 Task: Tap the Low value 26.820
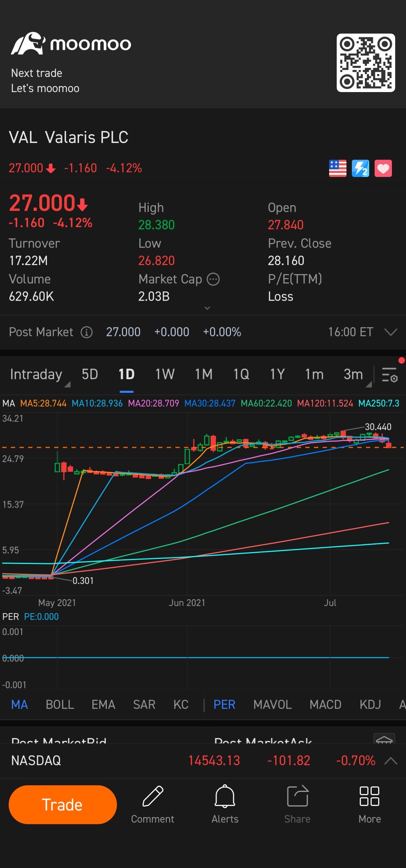coord(156,261)
